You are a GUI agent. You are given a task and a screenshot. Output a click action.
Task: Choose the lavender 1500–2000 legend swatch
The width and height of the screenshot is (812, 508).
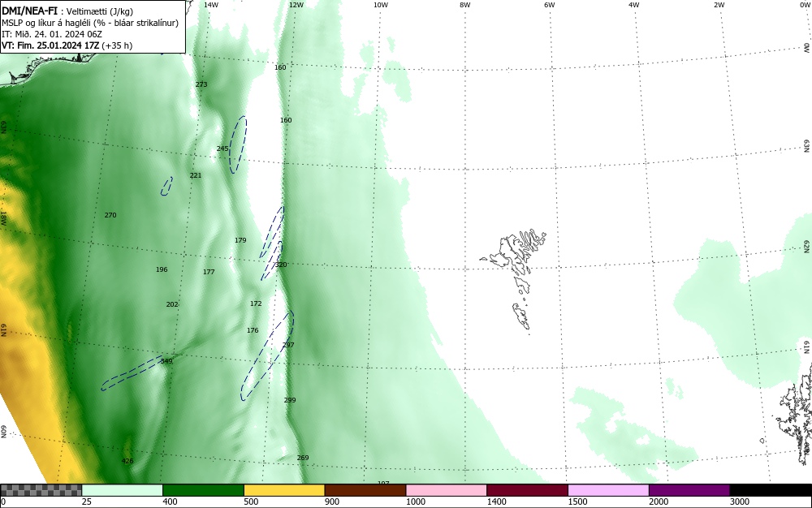(x=608, y=490)
